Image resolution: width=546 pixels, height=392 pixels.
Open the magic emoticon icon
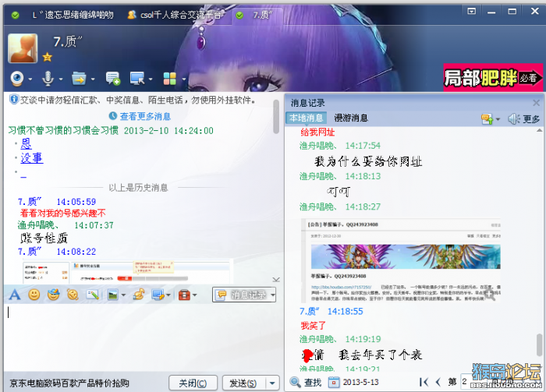53,295
